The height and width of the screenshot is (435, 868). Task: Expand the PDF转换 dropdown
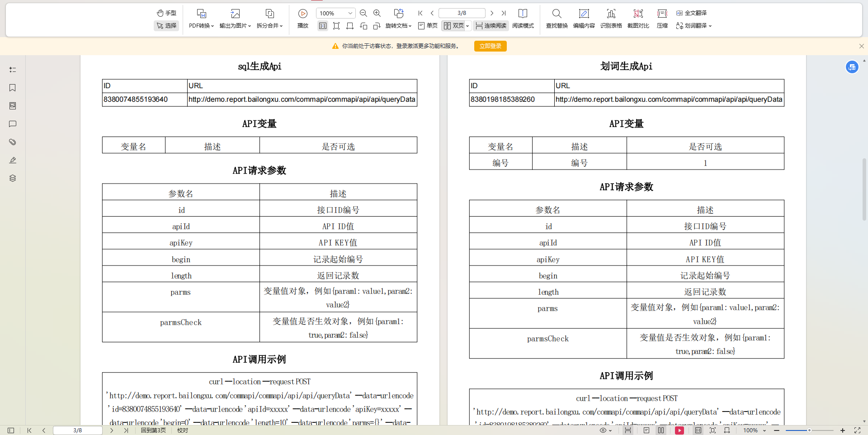pos(201,26)
